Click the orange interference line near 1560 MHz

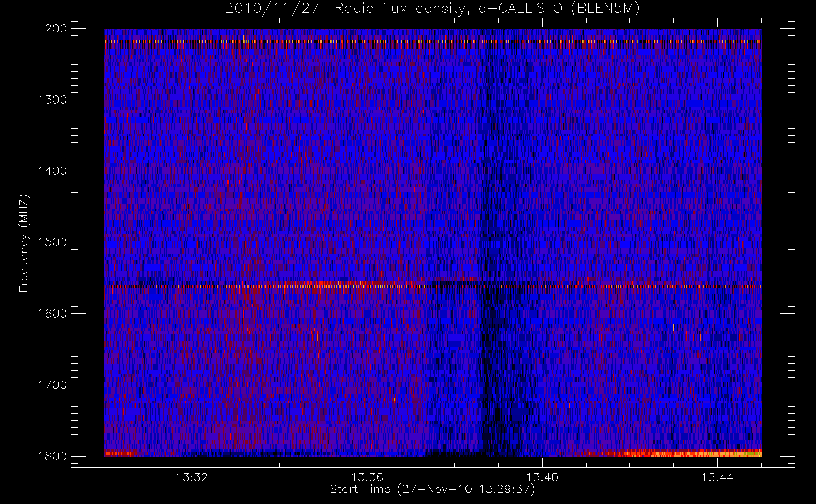click(x=433, y=286)
